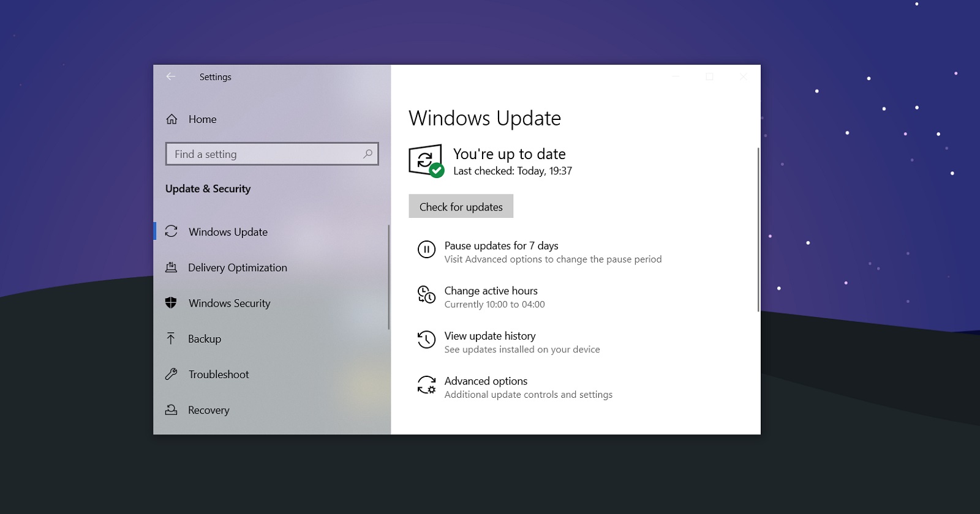Viewport: 980px width, 514px height.
Task: Focus the Find a setting search box
Action: point(272,154)
